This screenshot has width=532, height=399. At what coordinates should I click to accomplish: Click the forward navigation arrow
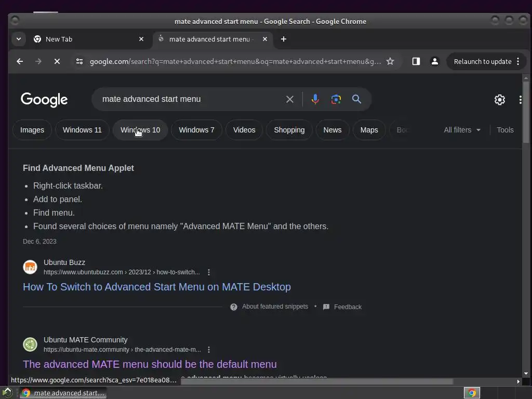pyautogui.click(x=38, y=61)
